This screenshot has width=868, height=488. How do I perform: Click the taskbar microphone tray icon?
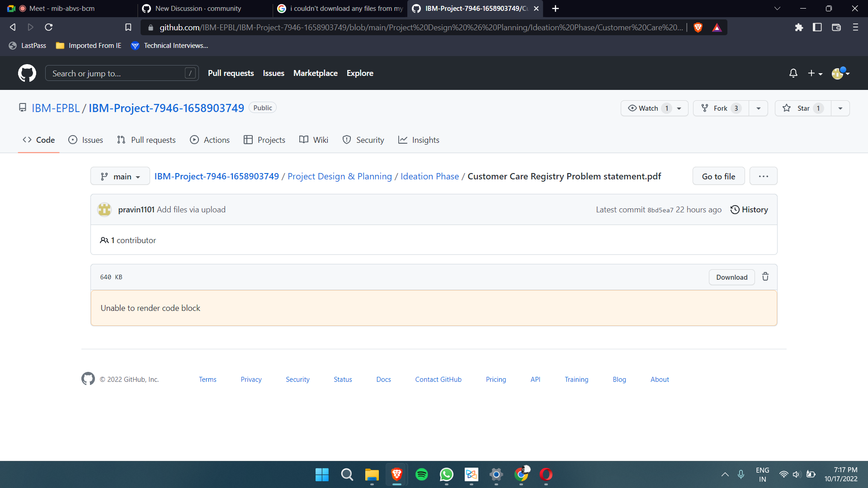pyautogui.click(x=741, y=474)
